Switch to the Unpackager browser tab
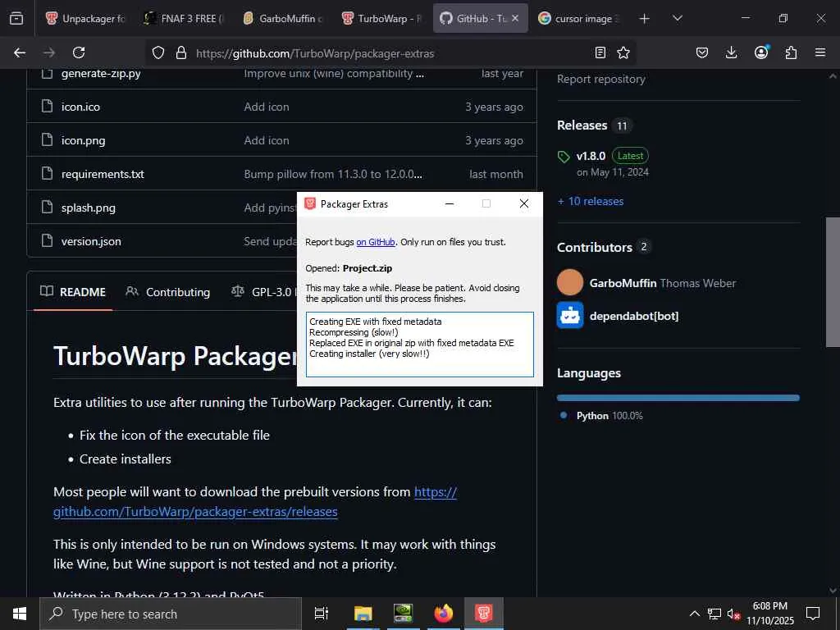Viewport: 840px width, 630px height. point(85,18)
